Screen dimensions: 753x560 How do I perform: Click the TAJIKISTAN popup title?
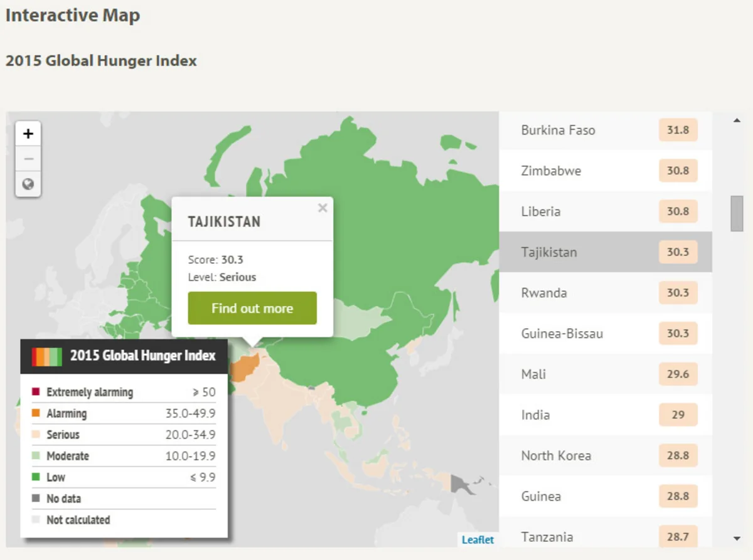(224, 222)
